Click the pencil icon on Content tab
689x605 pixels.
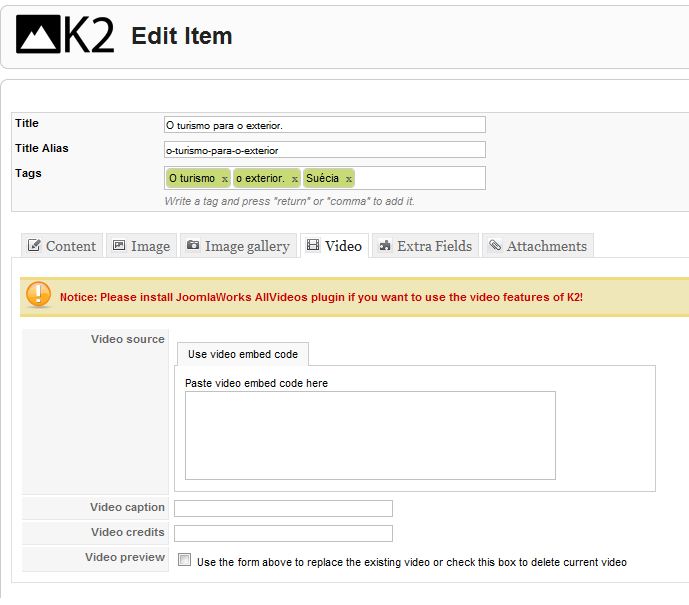34,245
